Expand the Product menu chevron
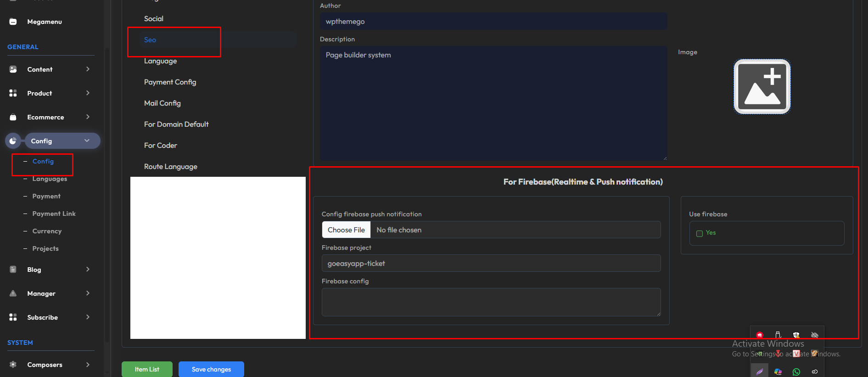This screenshot has width=868, height=377. (88, 93)
